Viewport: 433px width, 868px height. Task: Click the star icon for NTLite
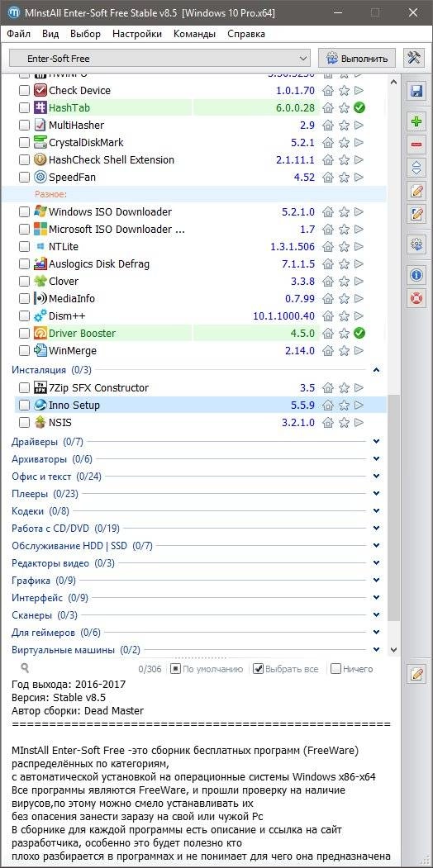pos(344,246)
